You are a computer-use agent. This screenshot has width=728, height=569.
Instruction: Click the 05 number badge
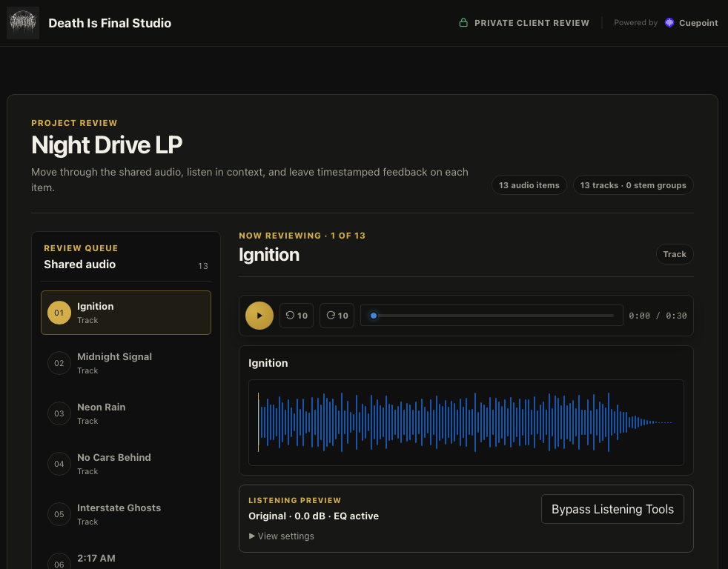[x=59, y=514]
